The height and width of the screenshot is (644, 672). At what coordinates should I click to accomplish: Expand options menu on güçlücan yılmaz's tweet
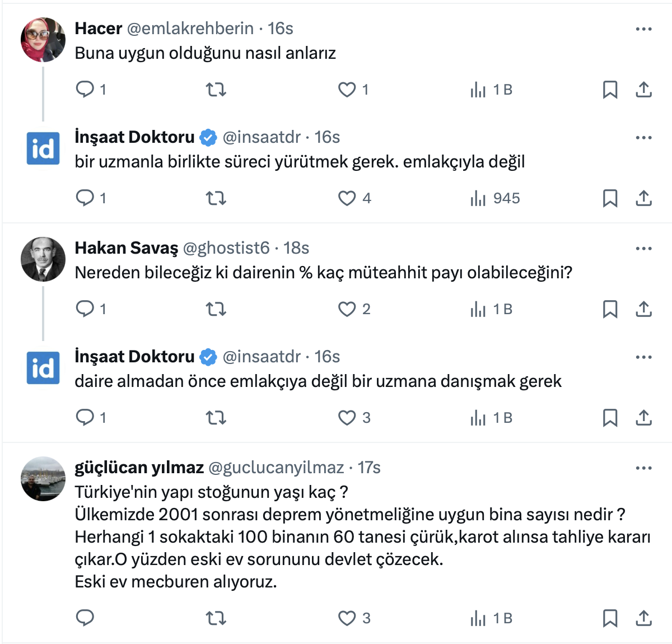pos(643,468)
